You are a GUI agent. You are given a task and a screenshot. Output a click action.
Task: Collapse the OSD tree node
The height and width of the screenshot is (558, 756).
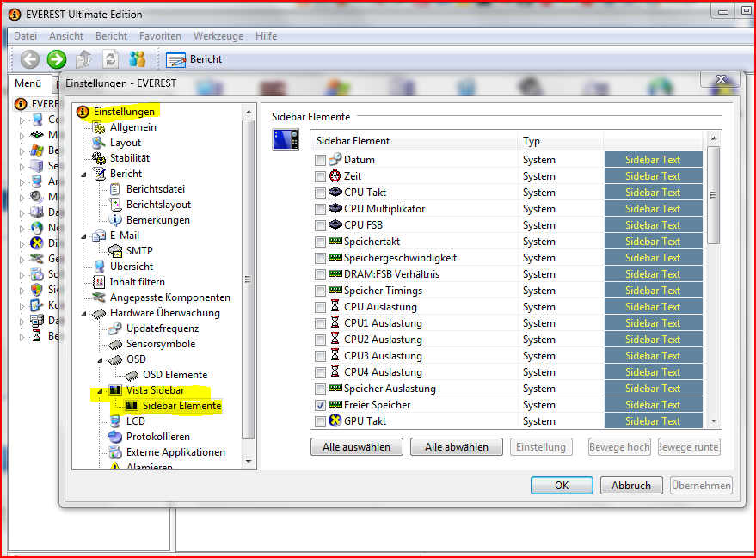tap(100, 360)
